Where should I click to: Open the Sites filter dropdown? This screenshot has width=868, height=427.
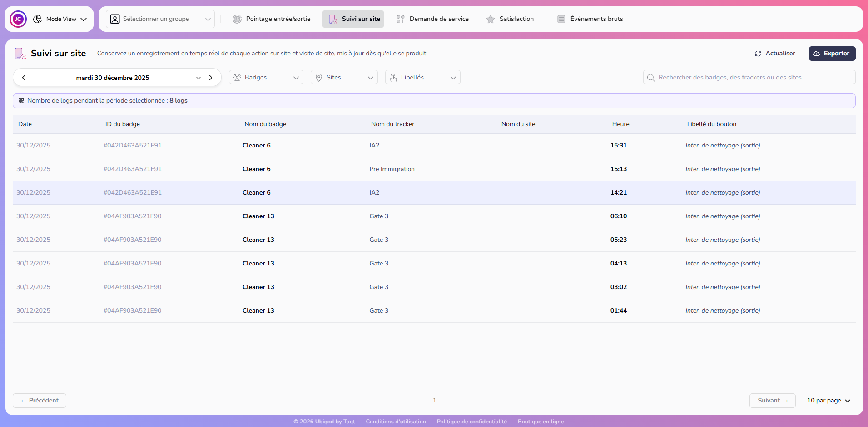(344, 78)
